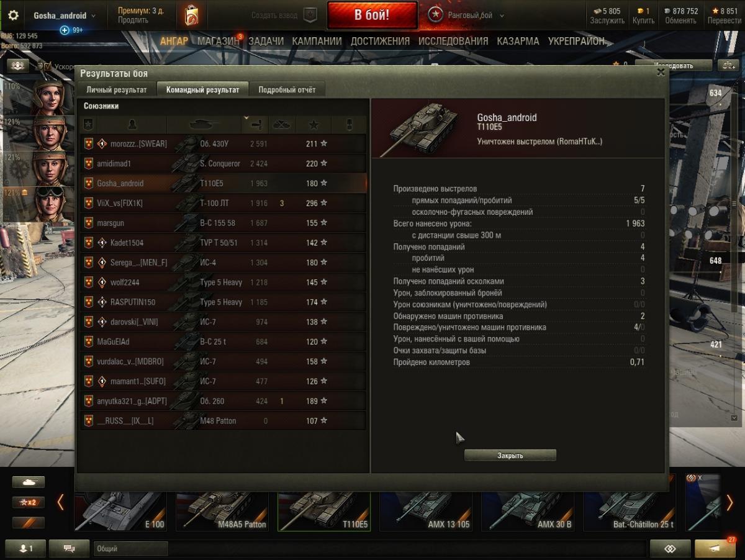Sort allies by player name icon

click(132, 124)
